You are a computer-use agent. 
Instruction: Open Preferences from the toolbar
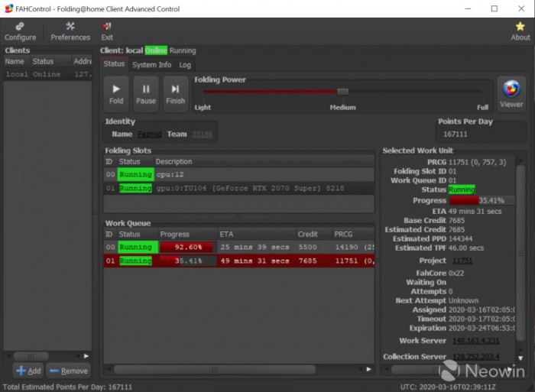pos(70,31)
